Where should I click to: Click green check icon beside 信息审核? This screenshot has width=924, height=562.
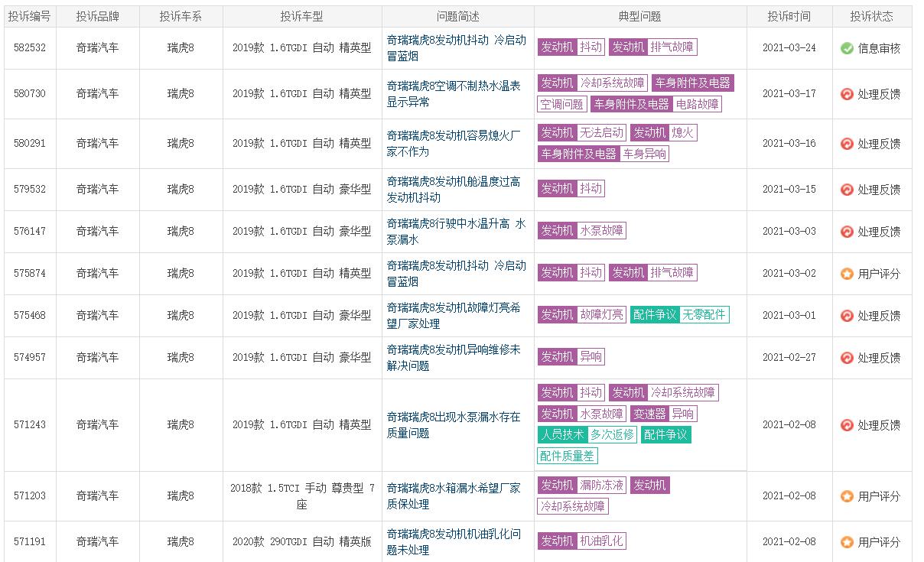[x=847, y=48]
